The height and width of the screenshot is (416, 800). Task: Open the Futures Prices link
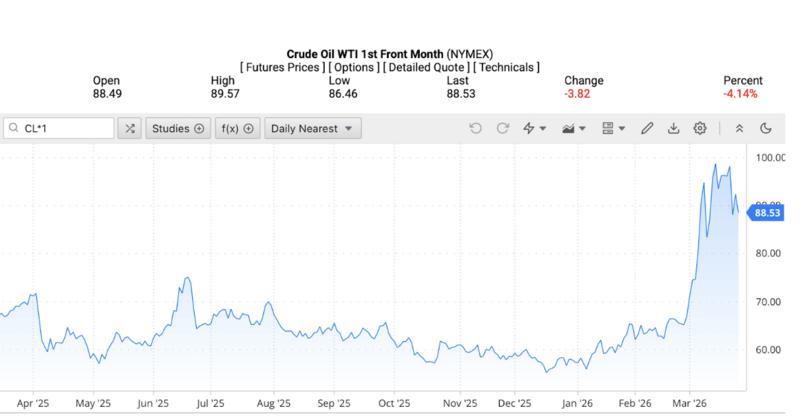tap(283, 67)
